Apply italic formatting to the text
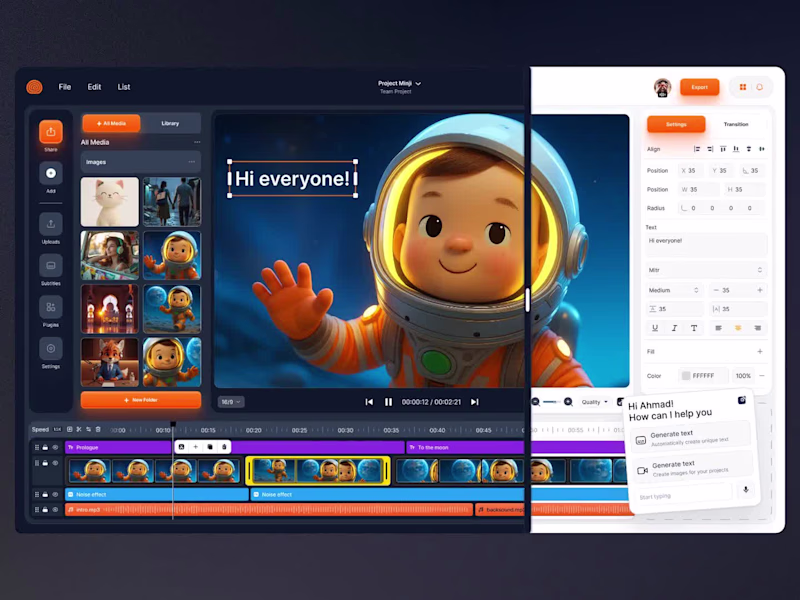The image size is (800, 600). coord(674,328)
